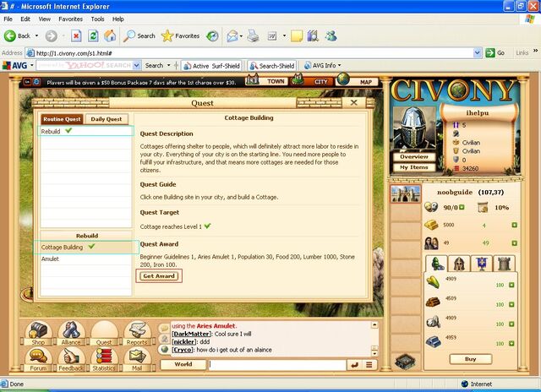Switch to the Daily Quest tab
The image size is (541, 392).
107,119
